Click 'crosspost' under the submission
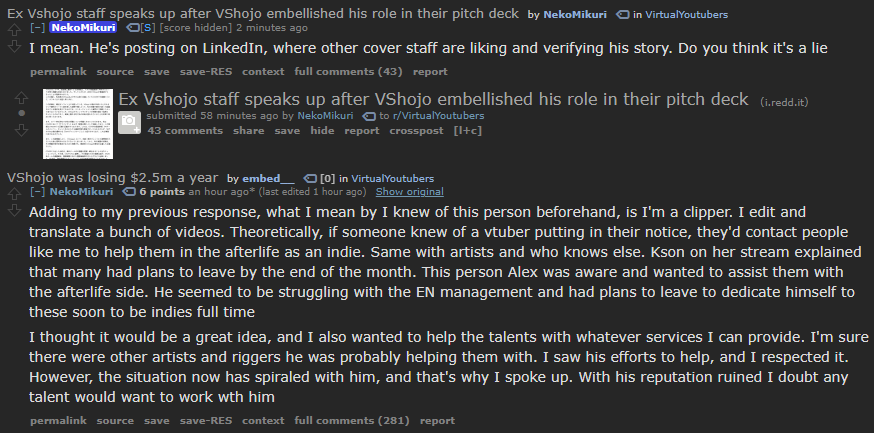 (417, 130)
